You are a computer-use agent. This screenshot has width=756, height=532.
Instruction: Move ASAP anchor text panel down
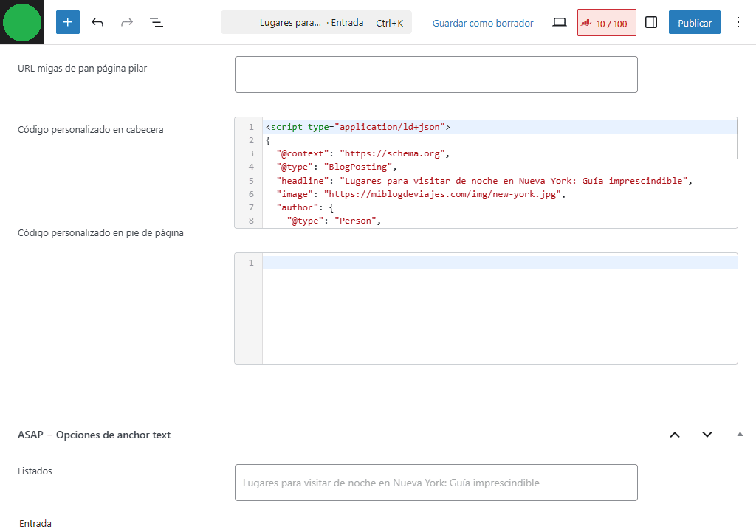[x=707, y=435]
